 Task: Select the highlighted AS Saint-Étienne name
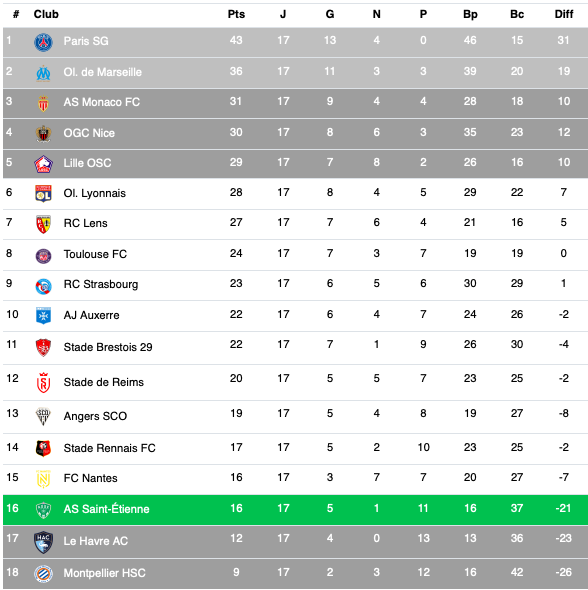click(x=106, y=509)
